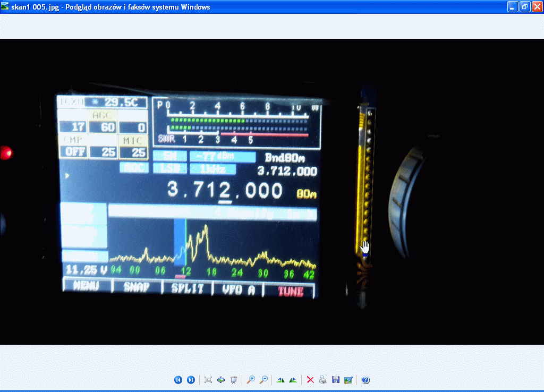Screen dimensions: 544x392
Task: Click the SPLIT label in the photo
Action: click(x=187, y=288)
